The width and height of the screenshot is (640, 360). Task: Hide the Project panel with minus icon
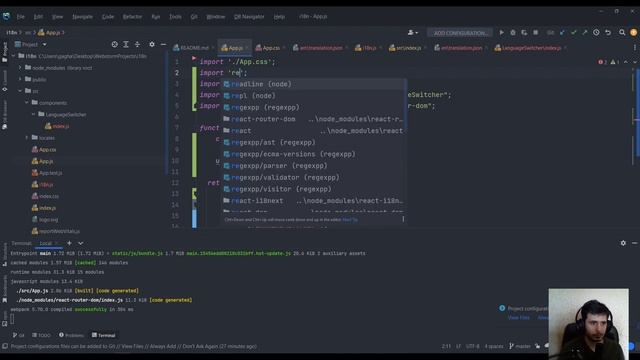(163, 44)
